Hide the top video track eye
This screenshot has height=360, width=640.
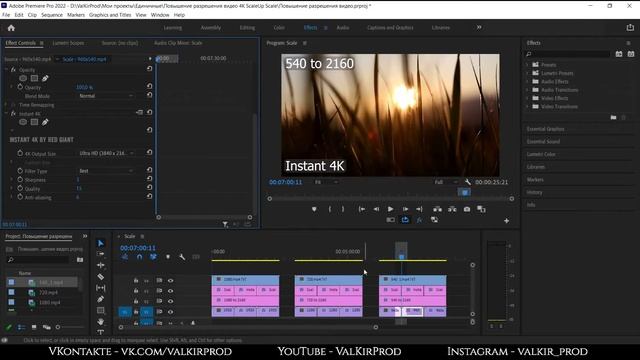point(171,280)
